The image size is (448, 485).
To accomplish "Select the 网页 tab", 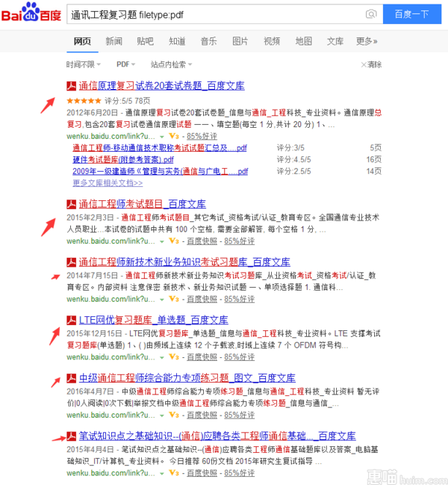I will point(82,41).
